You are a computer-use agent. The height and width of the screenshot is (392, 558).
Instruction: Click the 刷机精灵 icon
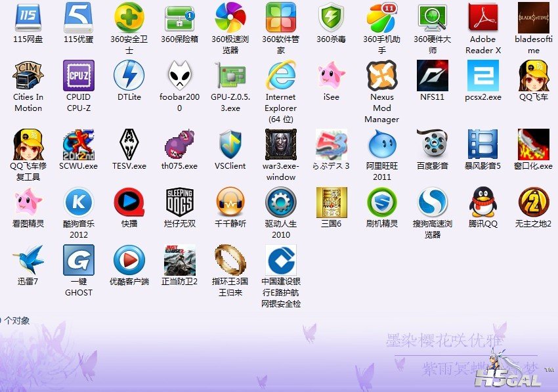point(382,202)
